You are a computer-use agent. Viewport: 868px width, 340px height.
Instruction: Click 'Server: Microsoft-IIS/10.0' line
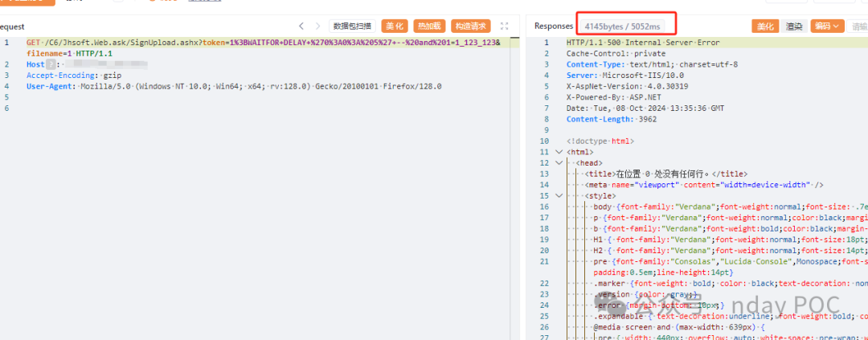click(625, 76)
